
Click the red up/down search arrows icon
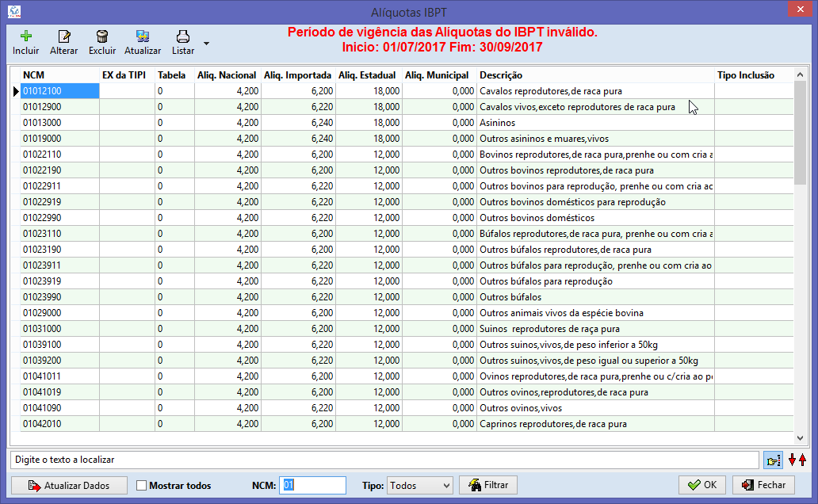pos(797,460)
